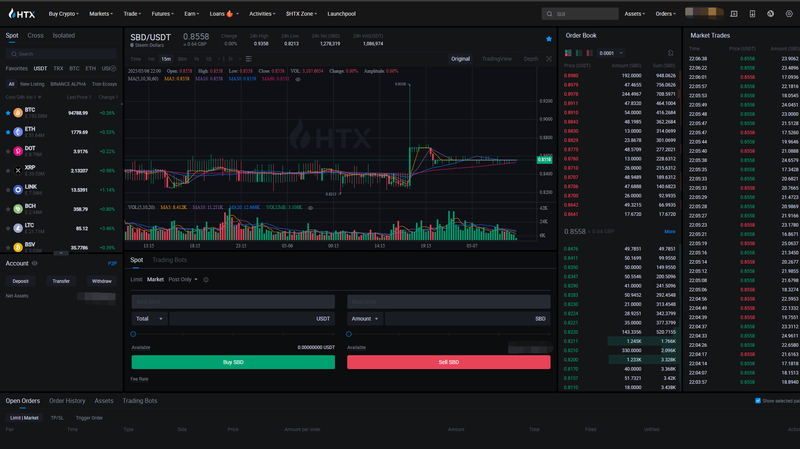Switch to the Cross margin tab
Viewport: 800px width, 449px height.
35,36
